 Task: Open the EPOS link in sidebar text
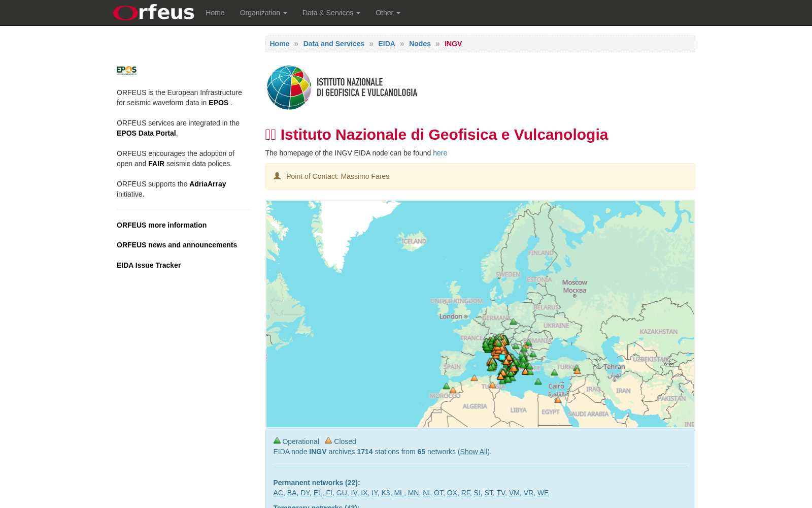click(x=219, y=103)
